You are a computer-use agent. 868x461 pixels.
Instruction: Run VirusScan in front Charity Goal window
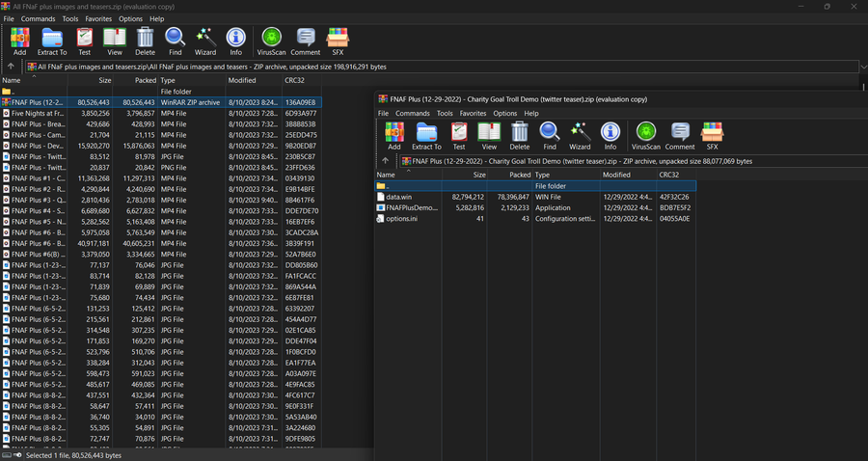(x=646, y=136)
